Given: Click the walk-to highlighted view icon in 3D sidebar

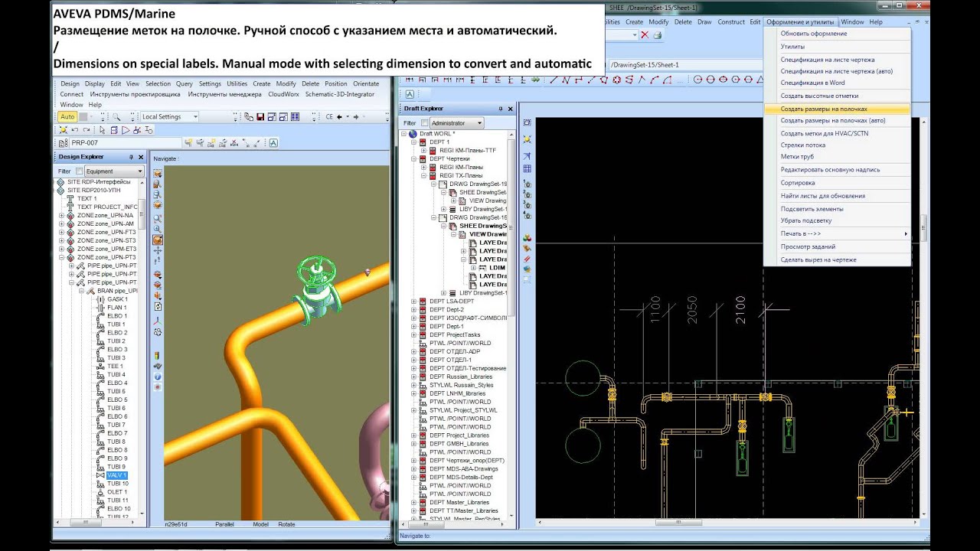Looking at the screenshot, I should pyautogui.click(x=158, y=240).
